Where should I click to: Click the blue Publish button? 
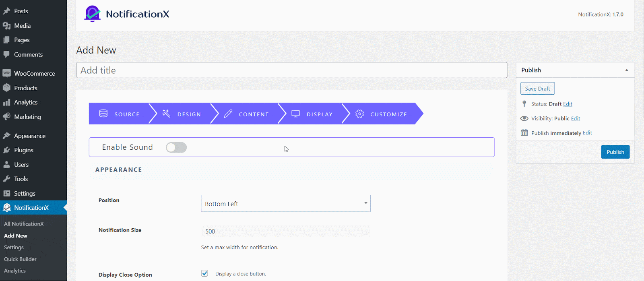615,152
